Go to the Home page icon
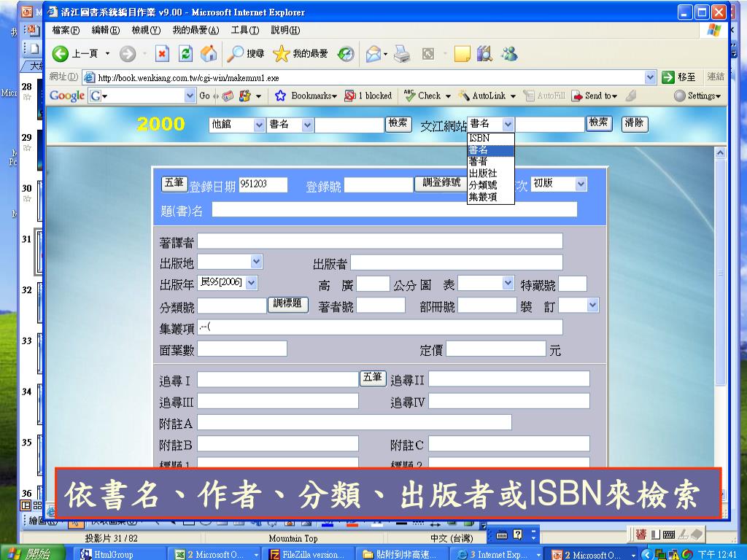The image size is (747, 560). pos(208,54)
